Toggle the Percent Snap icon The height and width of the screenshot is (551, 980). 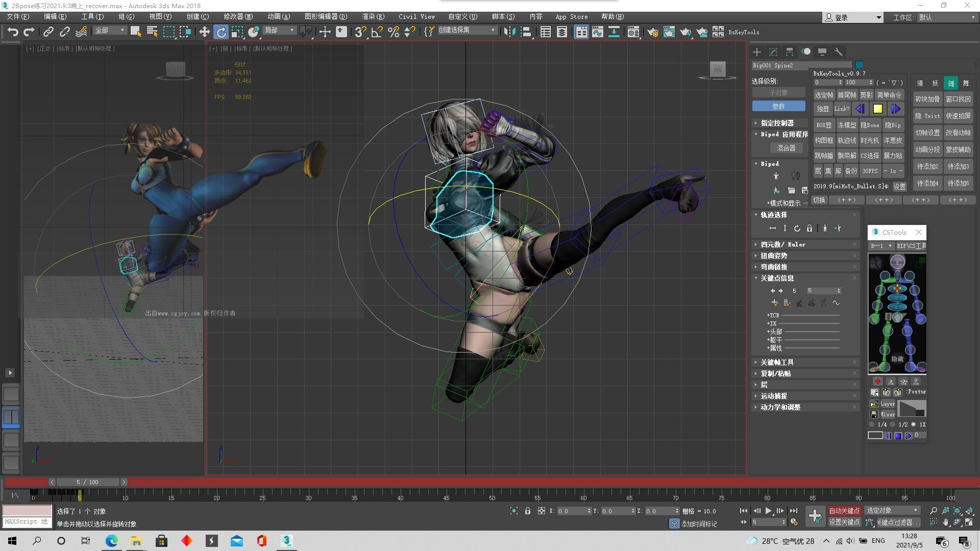[393, 32]
